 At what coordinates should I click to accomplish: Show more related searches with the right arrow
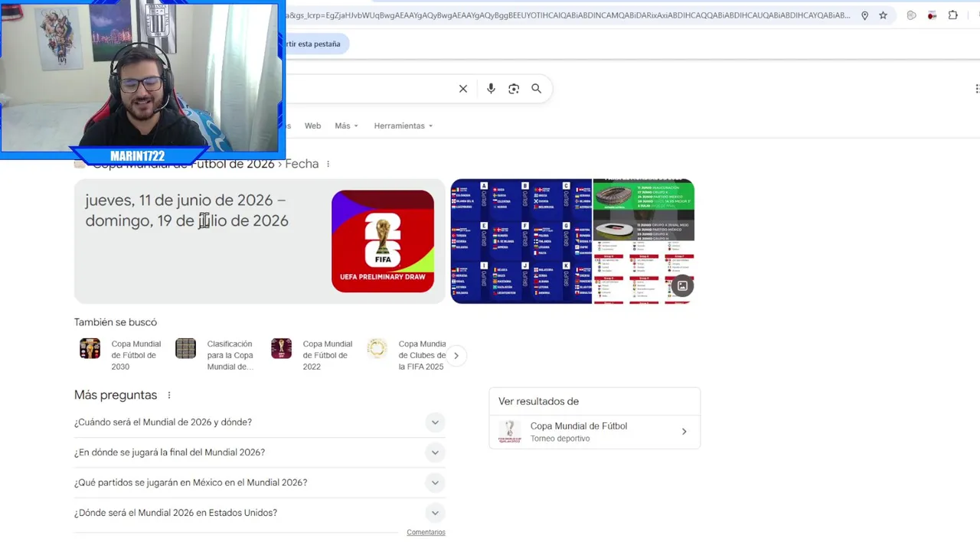pos(456,355)
